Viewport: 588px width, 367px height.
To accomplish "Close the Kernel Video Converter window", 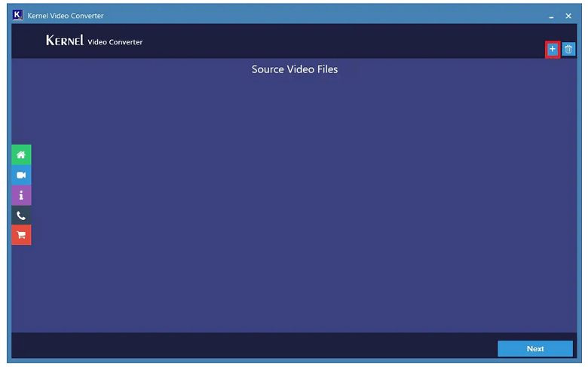I will [x=568, y=16].
